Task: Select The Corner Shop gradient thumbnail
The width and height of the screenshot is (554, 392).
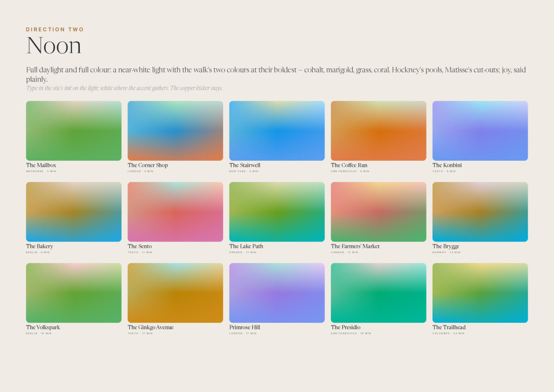Action: 175,131
